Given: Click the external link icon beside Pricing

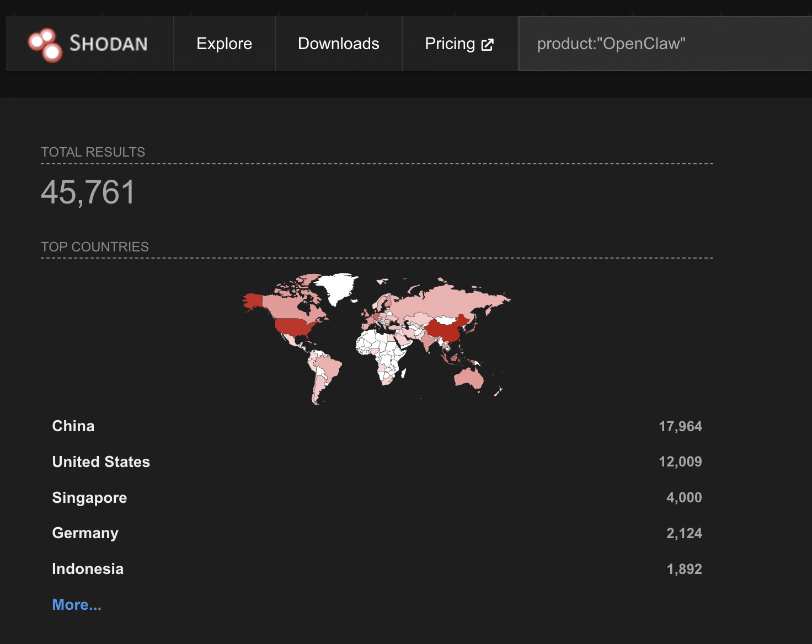Looking at the screenshot, I should [487, 45].
